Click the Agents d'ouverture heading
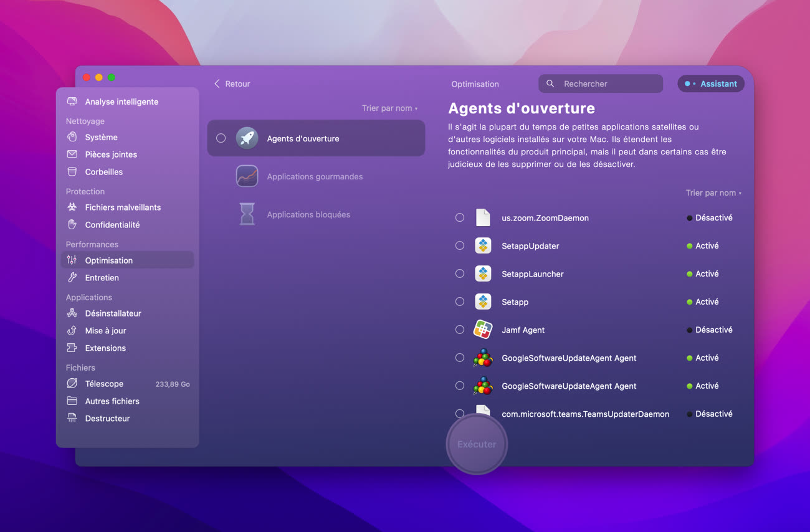The height and width of the screenshot is (532, 810). point(522,108)
